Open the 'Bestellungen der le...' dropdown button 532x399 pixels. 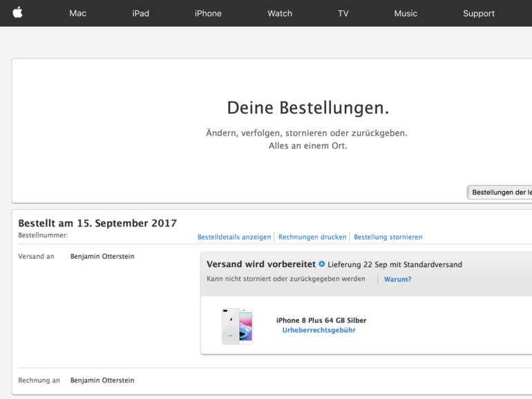pos(500,192)
